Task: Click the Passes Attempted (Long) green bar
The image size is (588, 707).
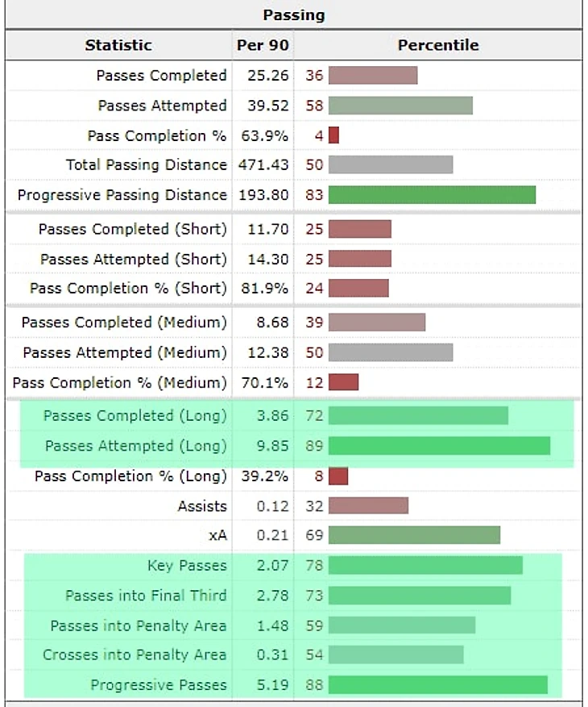Action: pyautogui.click(x=439, y=446)
